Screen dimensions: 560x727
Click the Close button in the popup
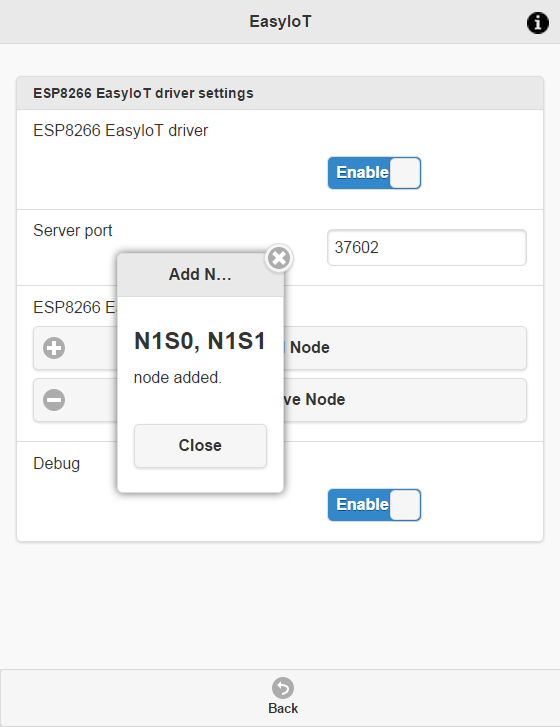tap(200, 446)
